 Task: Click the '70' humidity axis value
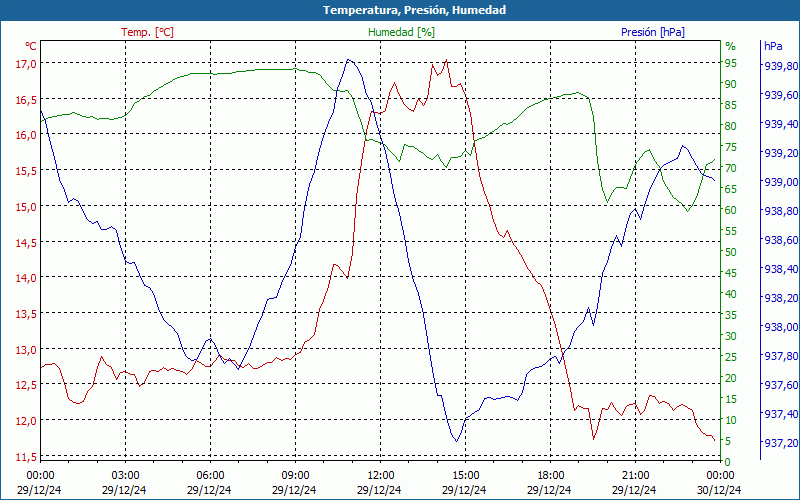click(731, 168)
